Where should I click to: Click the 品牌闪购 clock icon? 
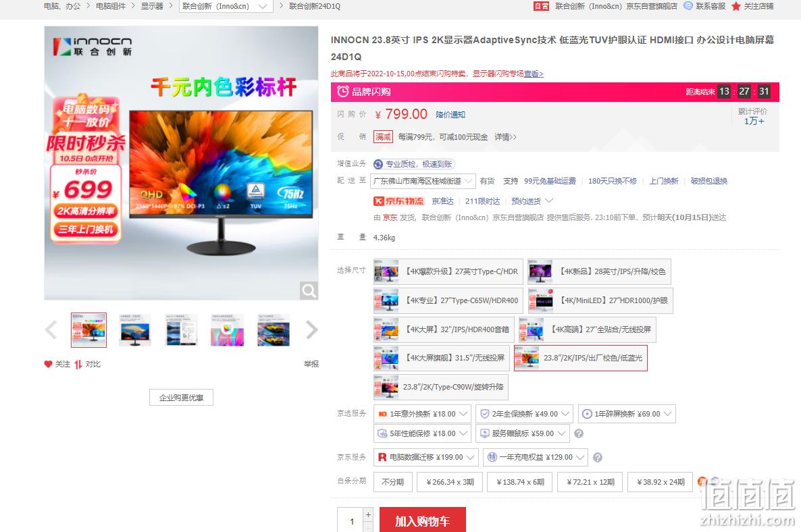[x=343, y=91]
